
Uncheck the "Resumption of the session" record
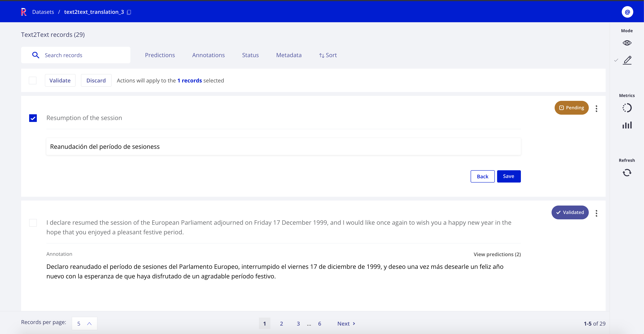click(33, 118)
